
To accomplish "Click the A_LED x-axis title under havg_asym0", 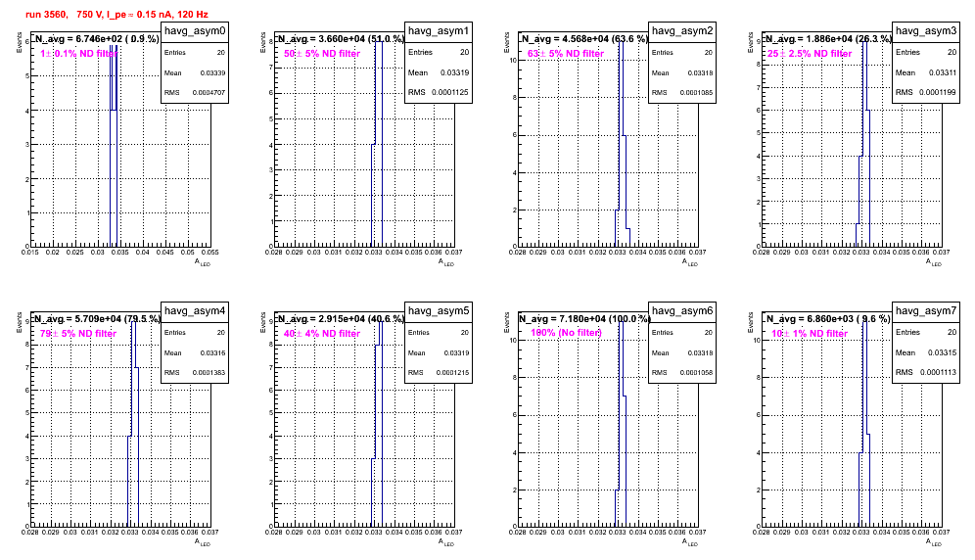I will click(x=203, y=263).
